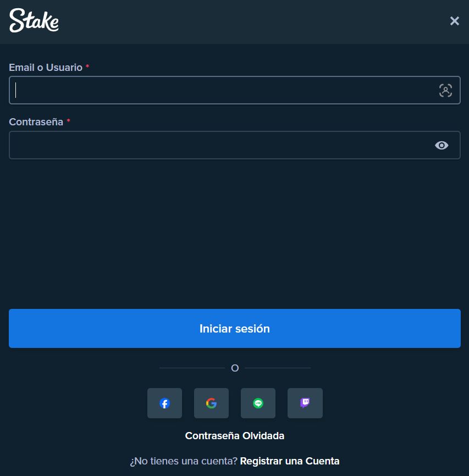Focus the Contraseña password field
The height and width of the screenshot is (476, 469).
click(x=234, y=145)
